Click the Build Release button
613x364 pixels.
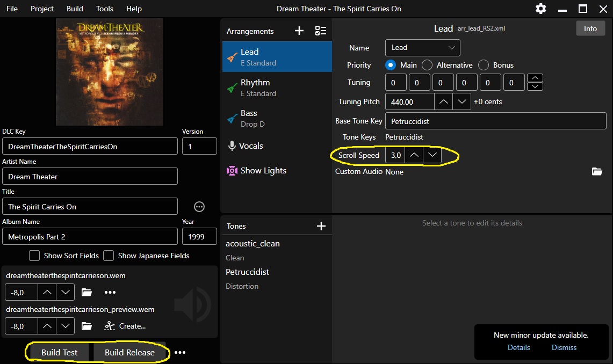click(130, 352)
